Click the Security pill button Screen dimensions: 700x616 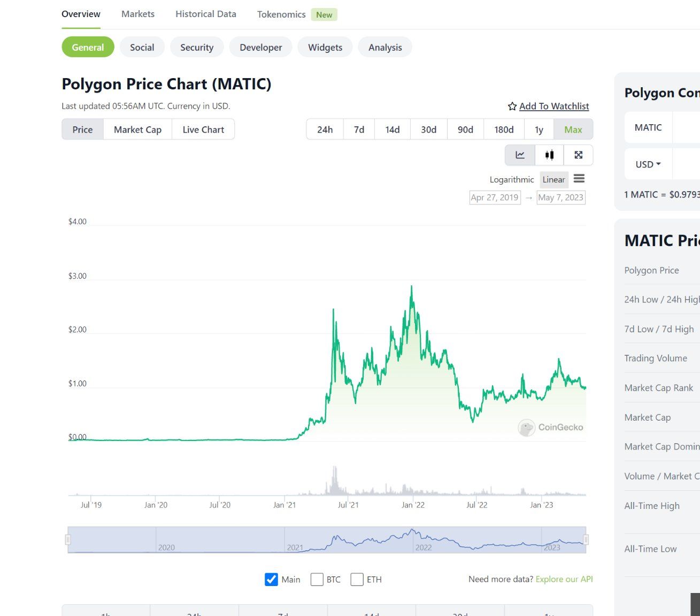pos(197,47)
